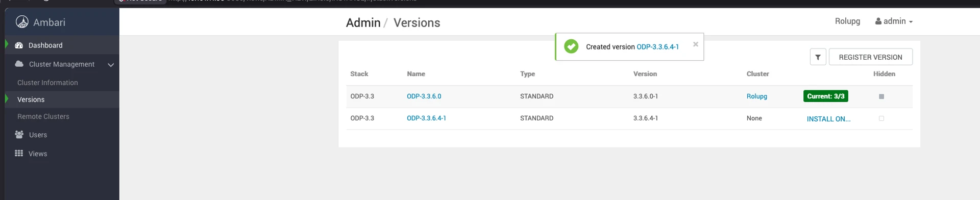The image size is (980, 200).
Task: Open Cluster Information page
Action: point(47,83)
